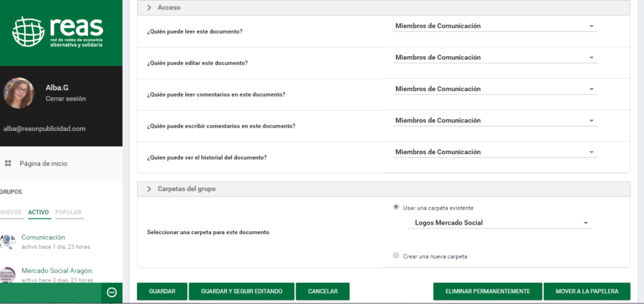Image resolution: width=644 pixels, height=304 pixels.
Task: Select 'Usar una carpeta existente' radio button
Action: click(396, 207)
